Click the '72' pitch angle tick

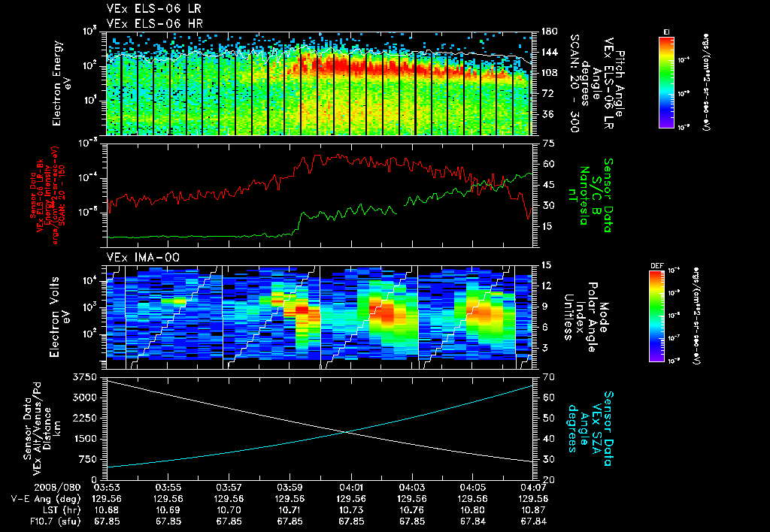pyautogui.click(x=547, y=93)
